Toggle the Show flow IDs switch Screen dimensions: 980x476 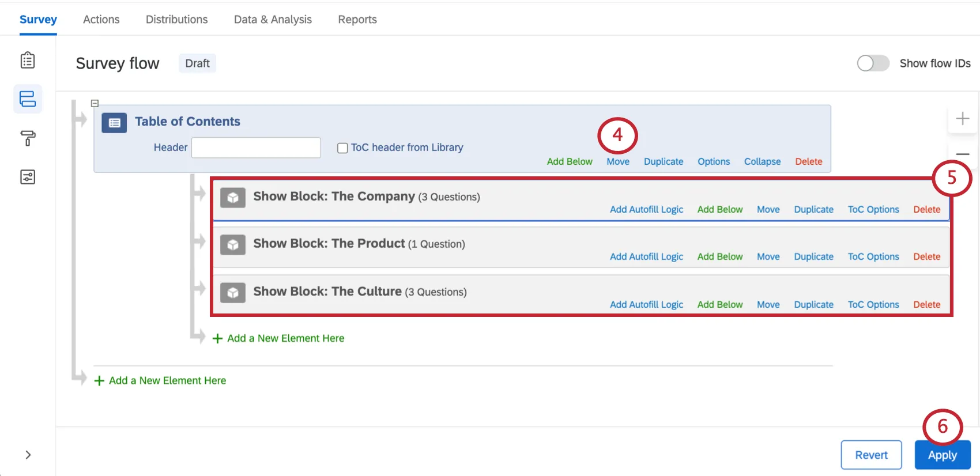[873, 63]
